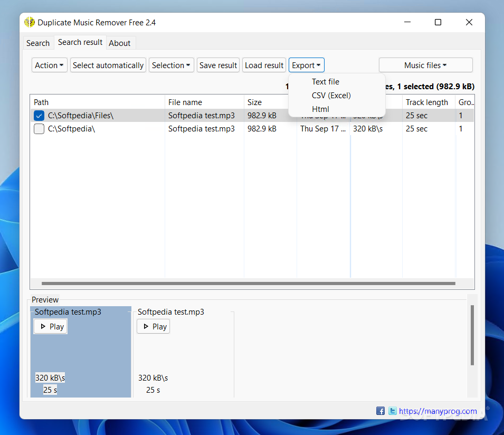
Task: Sort by Size column header
Action: coord(266,102)
